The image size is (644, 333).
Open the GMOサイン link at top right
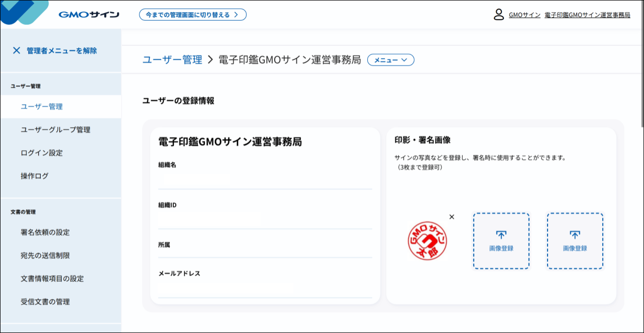tap(522, 15)
